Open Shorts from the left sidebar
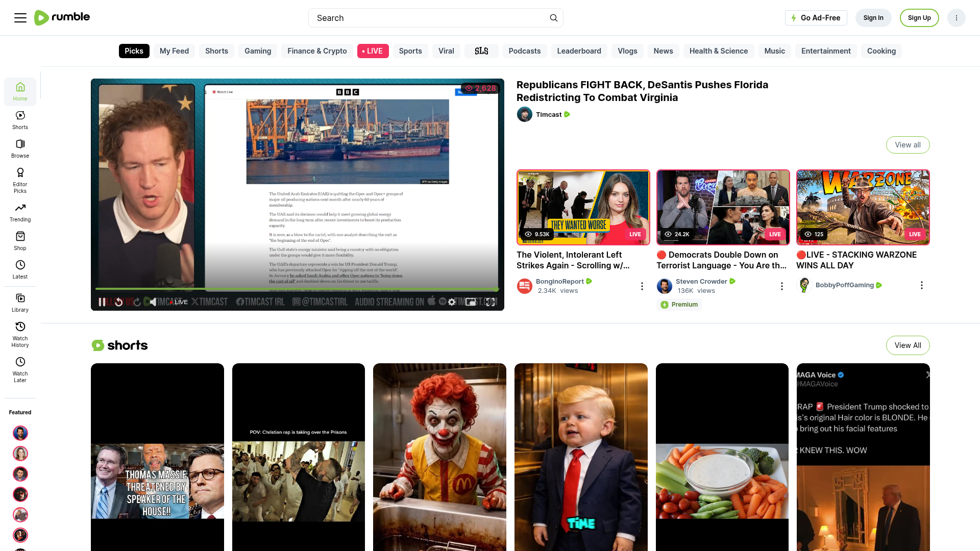Screen dimensions: 980x551 [x=20, y=120]
